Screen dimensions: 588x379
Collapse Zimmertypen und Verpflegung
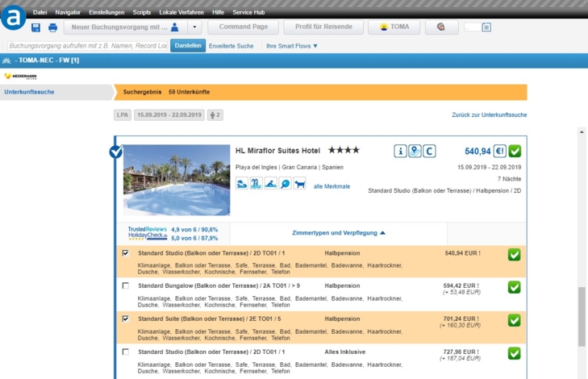(339, 233)
